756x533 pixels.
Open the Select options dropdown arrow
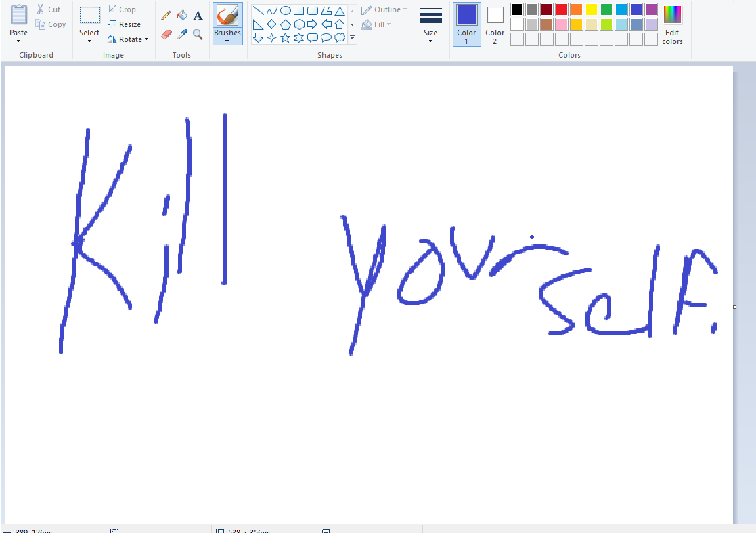point(89,41)
